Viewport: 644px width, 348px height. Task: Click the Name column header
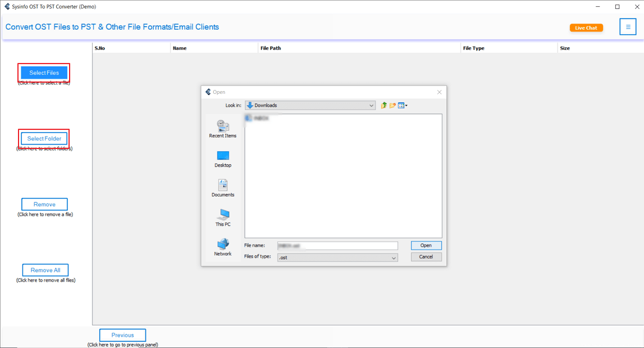(x=214, y=48)
